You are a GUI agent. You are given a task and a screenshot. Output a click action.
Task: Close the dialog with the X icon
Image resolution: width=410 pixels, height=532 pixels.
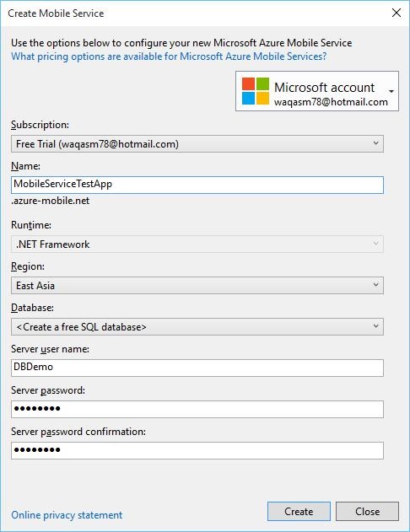tap(397, 13)
